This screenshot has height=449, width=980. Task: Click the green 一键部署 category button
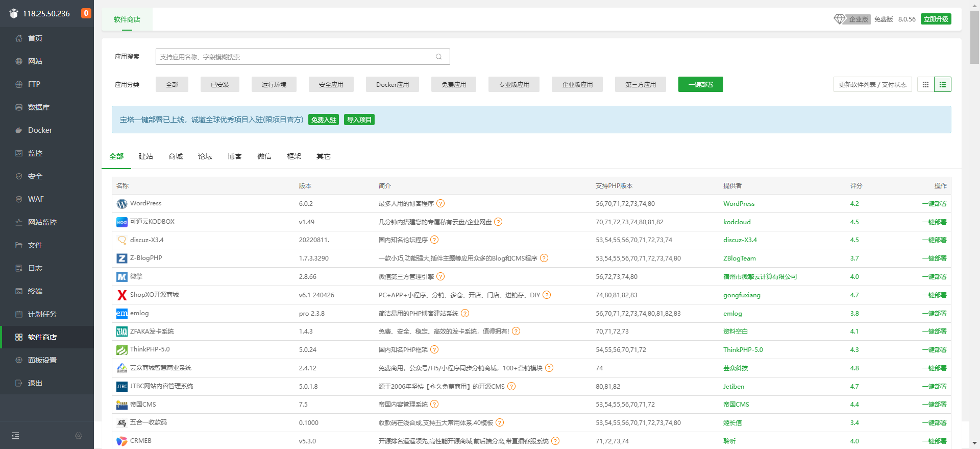701,84
